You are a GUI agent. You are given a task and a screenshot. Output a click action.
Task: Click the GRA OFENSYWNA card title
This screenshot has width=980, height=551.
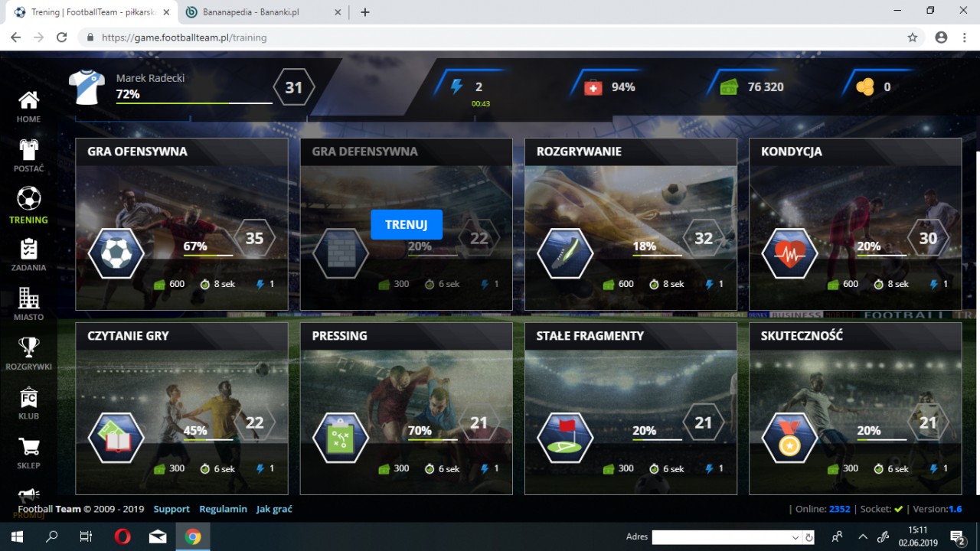pyautogui.click(x=137, y=152)
